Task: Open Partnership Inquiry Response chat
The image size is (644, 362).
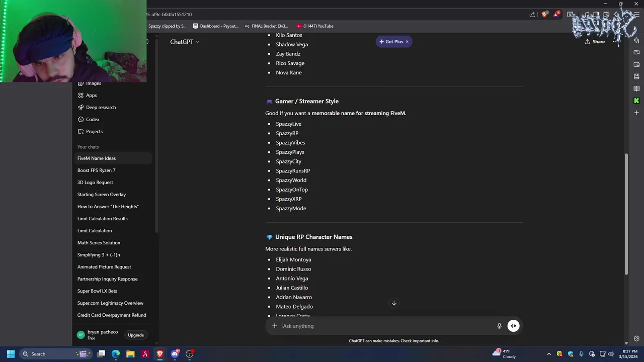Action: (x=113, y=279)
